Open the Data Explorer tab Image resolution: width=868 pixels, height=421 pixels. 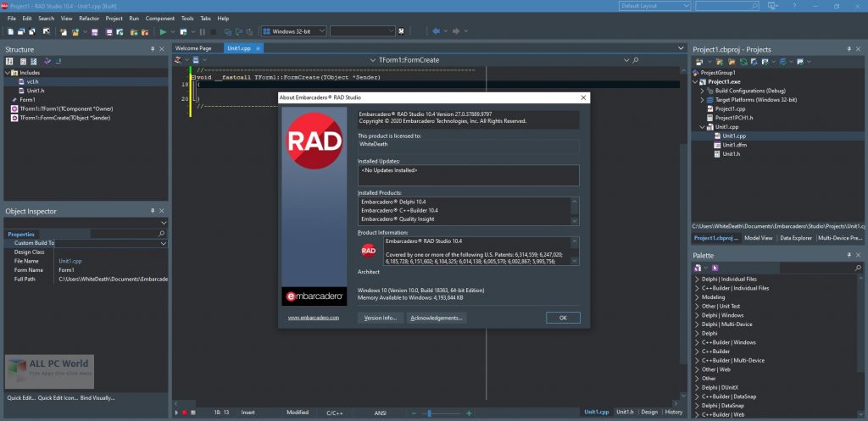795,238
